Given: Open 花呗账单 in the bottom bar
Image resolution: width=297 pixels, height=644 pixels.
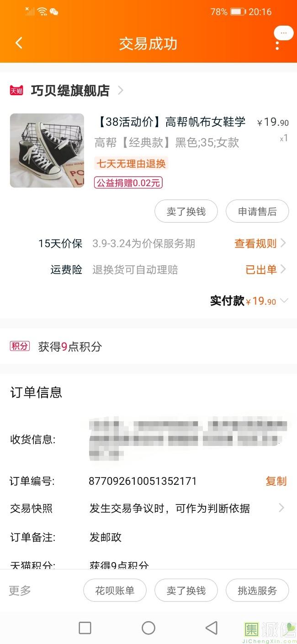Looking at the screenshot, I should (x=115, y=590).
